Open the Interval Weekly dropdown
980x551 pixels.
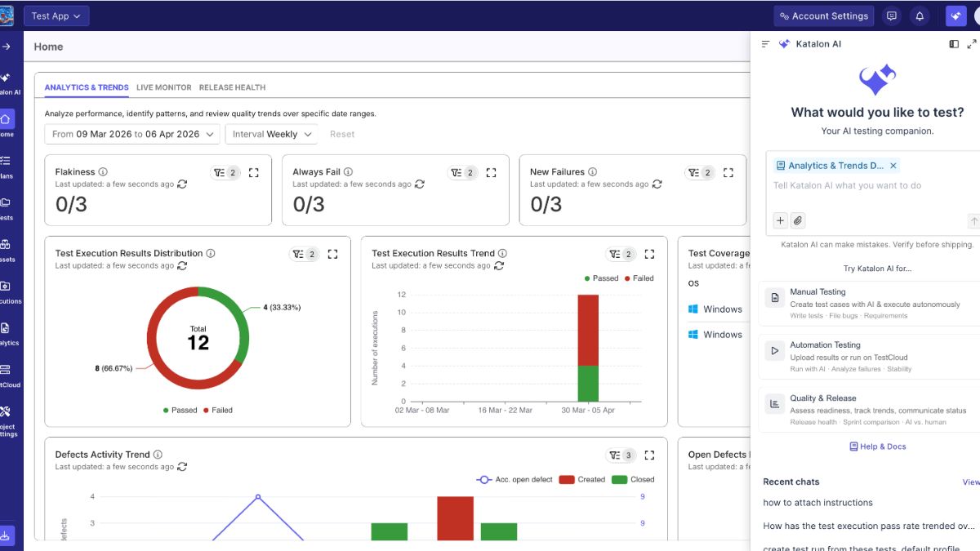tap(271, 134)
